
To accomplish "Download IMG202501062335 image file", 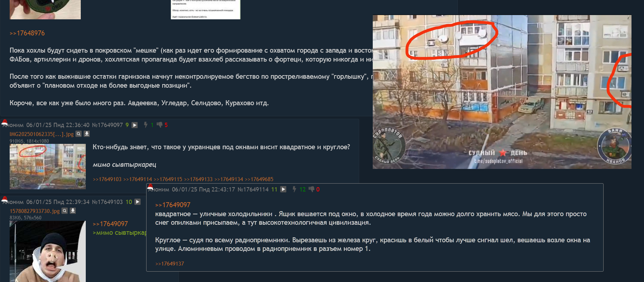I will coord(86,134).
